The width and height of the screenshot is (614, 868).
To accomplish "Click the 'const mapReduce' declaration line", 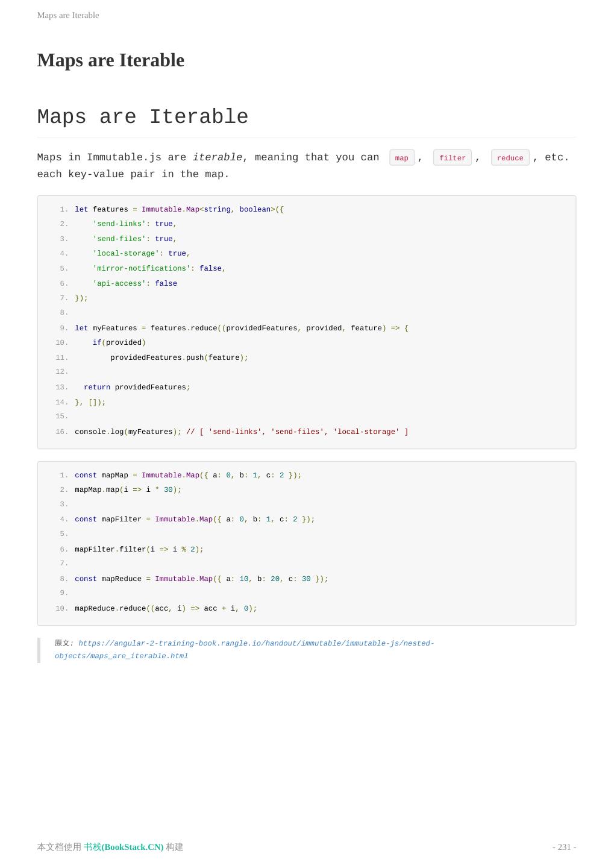I will point(201,579).
